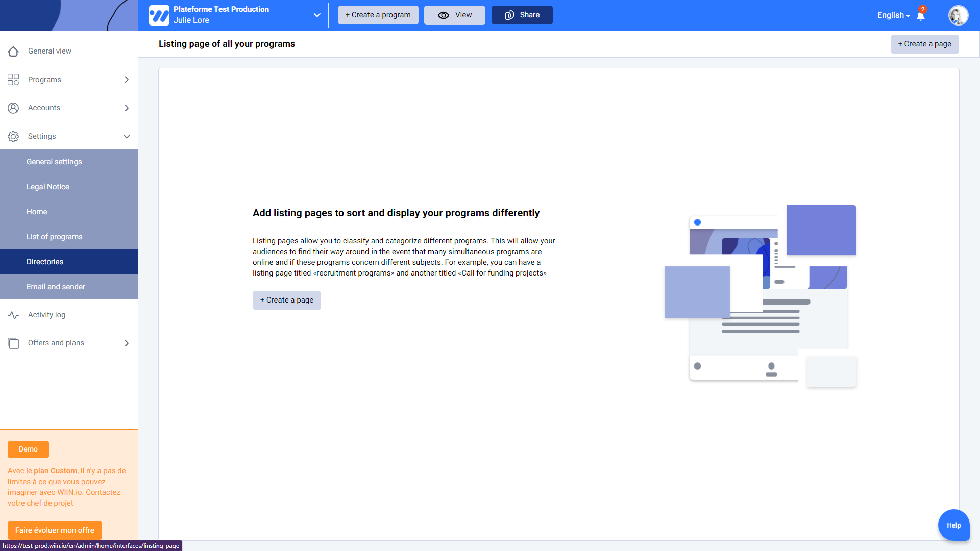Image resolution: width=980 pixels, height=551 pixels.
Task: Expand the Accounts submenu arrow
Action: tap(127, 108)
